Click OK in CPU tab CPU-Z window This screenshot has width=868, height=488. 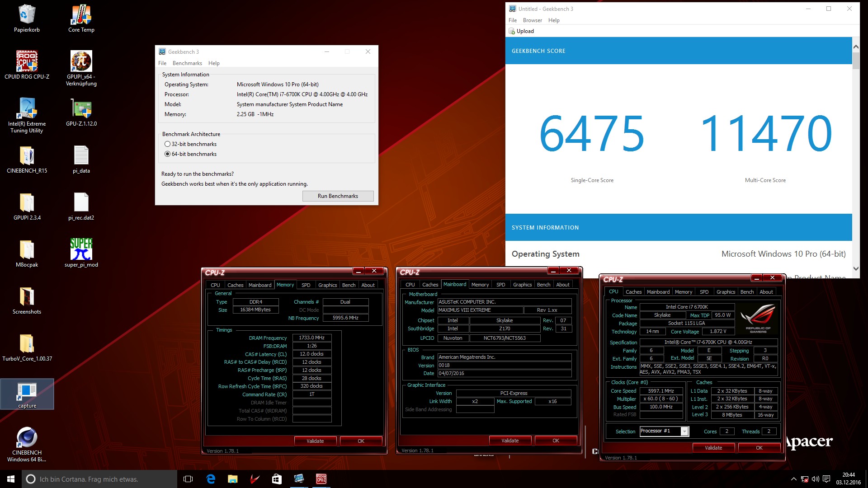pos(759,448)
